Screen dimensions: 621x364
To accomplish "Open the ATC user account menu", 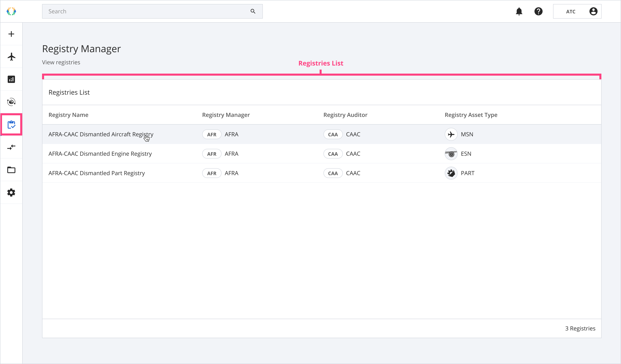I will tap(577, 11).
